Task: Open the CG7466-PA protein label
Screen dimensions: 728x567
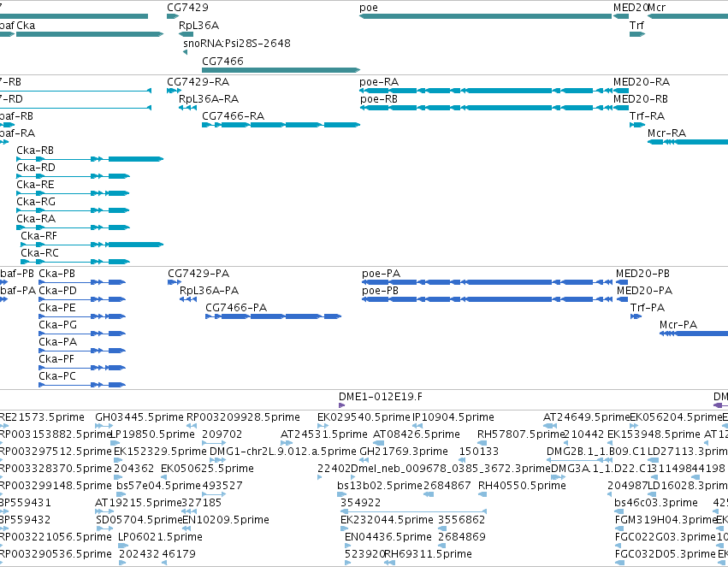Action: (x=236, y=308)
